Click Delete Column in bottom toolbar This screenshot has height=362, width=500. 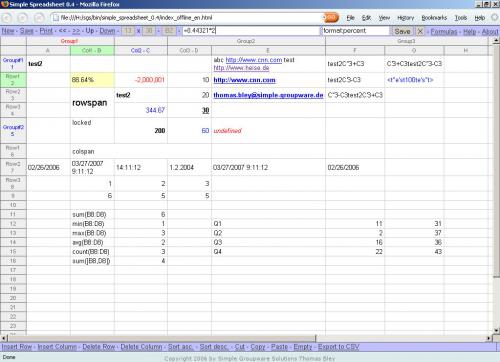(x=141, y=347)
